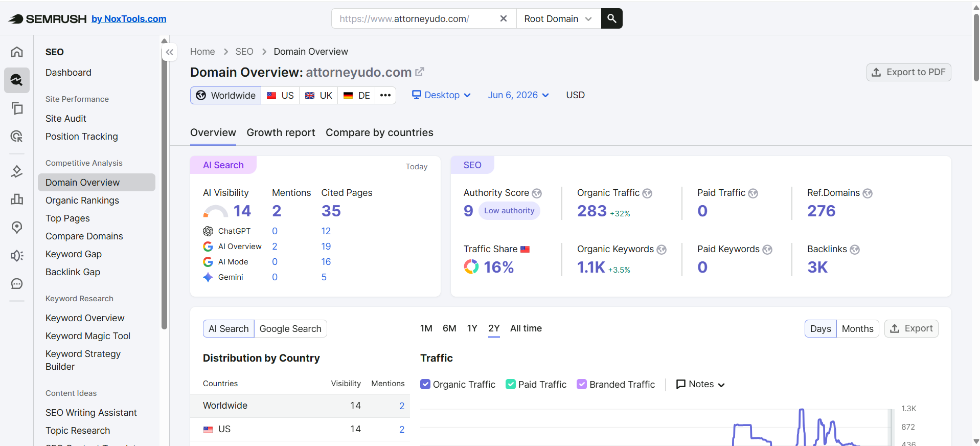The width and height of the screenshot is (980, 446).
Task: Go to Home breadcrumb
Action: [202, 52]
